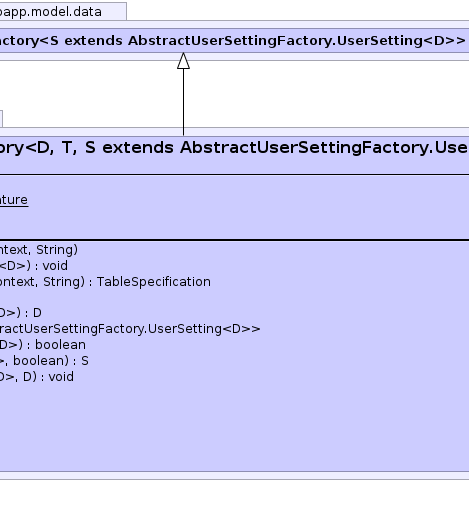Select method returning TableSpecification

pos(105,282)
